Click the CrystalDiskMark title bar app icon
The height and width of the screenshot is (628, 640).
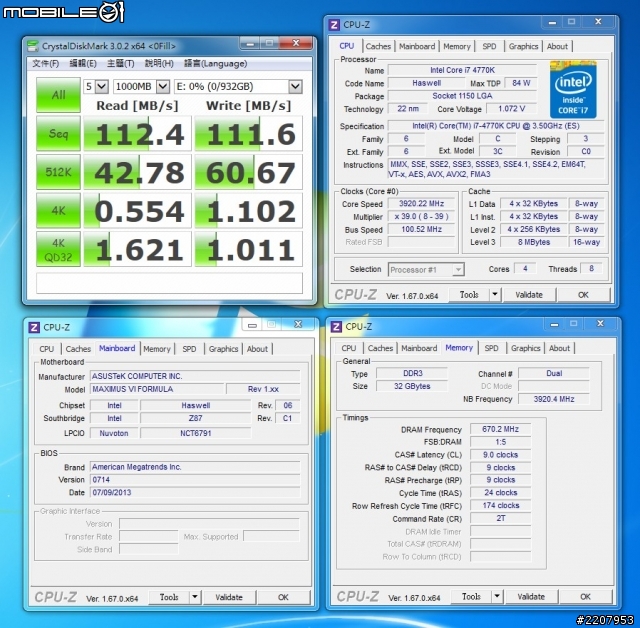coord(33,46)
